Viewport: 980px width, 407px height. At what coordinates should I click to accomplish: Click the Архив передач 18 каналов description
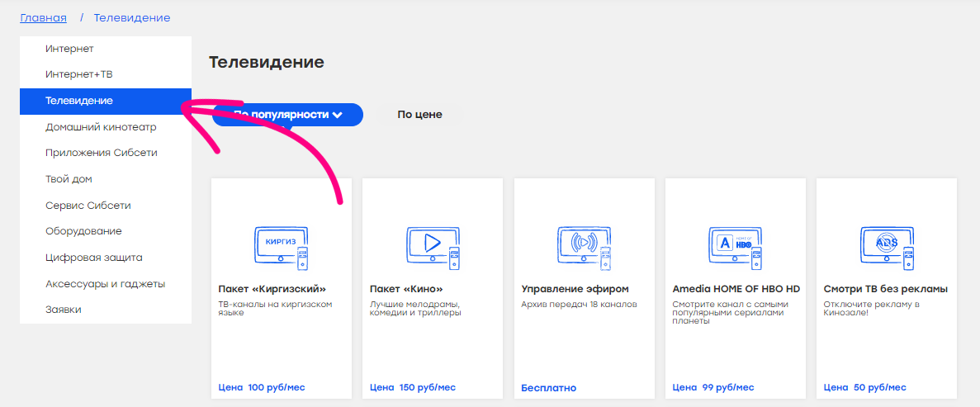click(x=579, y=305)
